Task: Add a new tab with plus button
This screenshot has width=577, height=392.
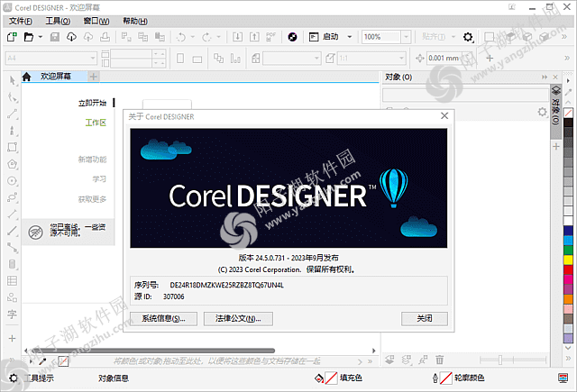Action: click(x=94, y=77)
